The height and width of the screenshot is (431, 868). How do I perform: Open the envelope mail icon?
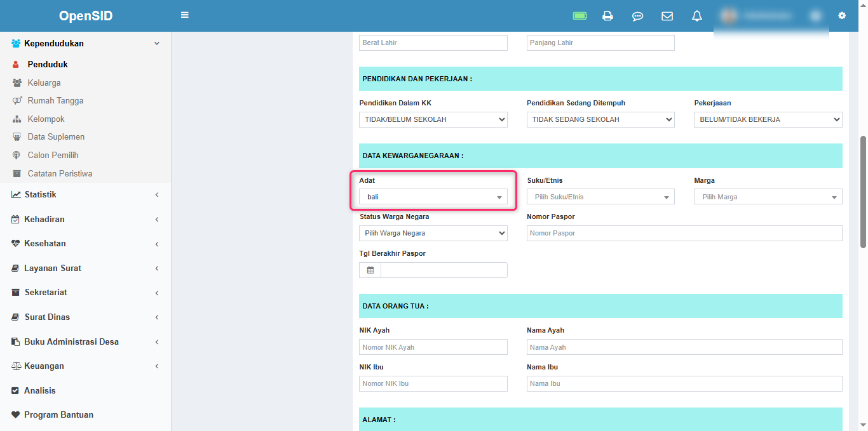point(667,16)
